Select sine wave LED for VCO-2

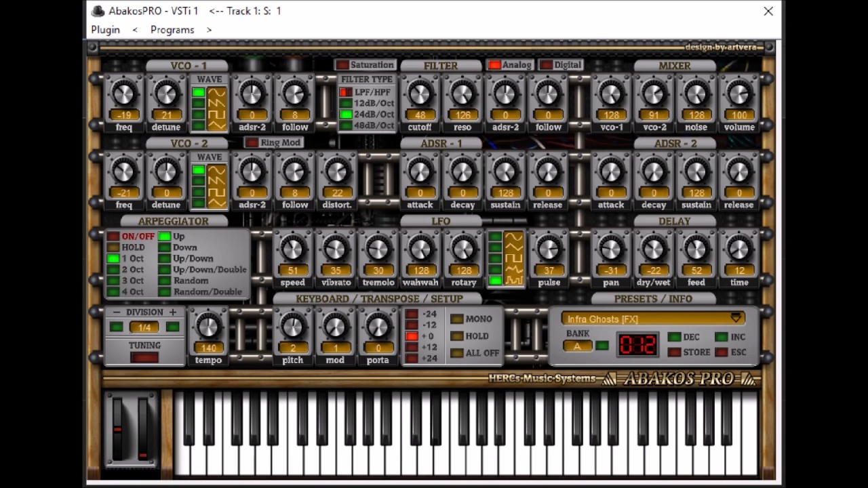point(198,171)
